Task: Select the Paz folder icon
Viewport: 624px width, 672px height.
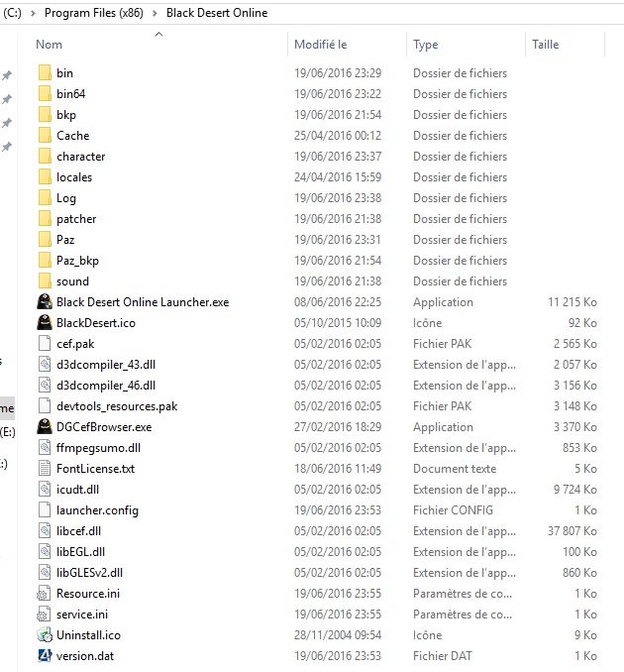Action: pyautogui.click(x=44, y=240)
